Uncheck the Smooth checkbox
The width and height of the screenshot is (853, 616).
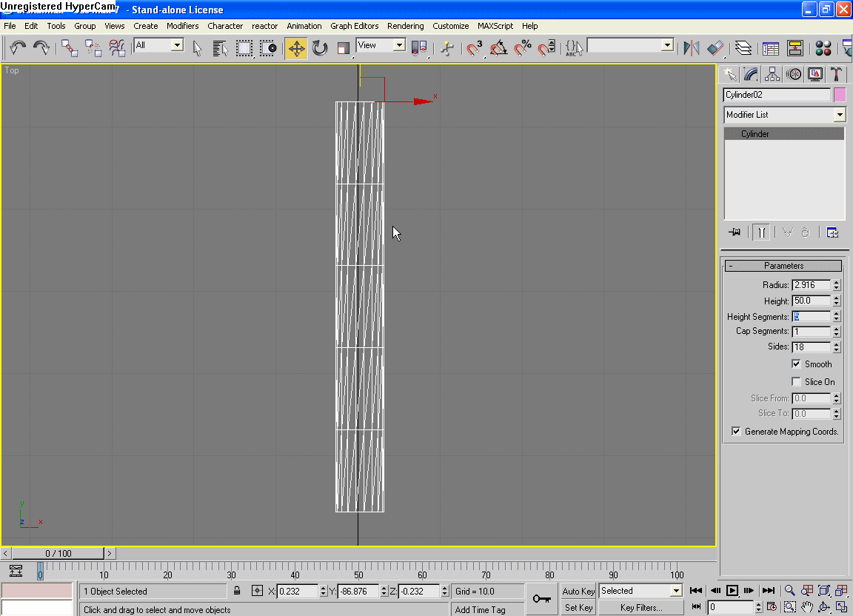click(x=797, y=364)
